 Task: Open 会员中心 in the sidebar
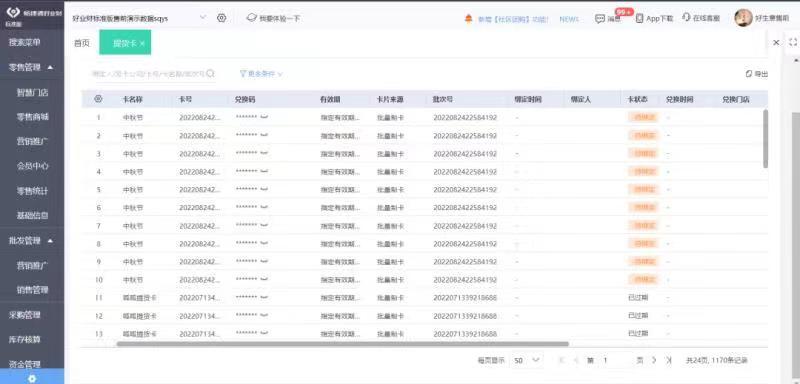(x=32, y=166)
